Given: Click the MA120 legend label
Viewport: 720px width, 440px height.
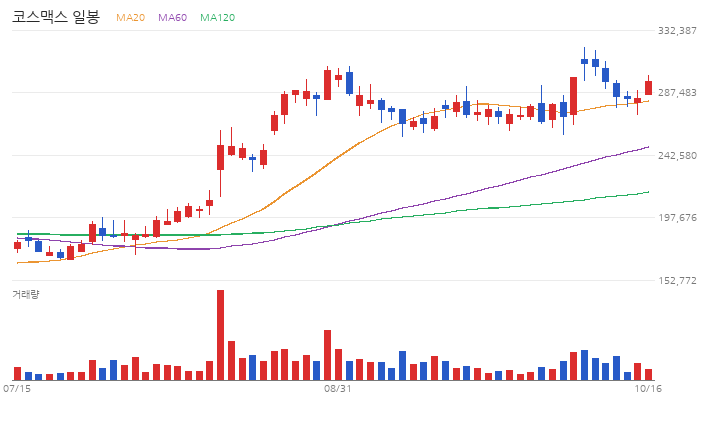Looking at the screenshot, I should tap(217, 17).
